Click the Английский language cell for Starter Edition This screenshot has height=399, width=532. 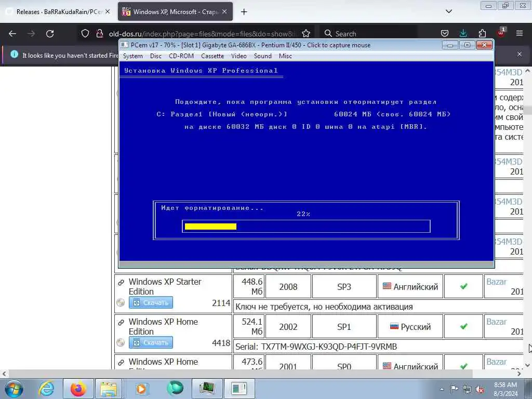pos(410,287)
